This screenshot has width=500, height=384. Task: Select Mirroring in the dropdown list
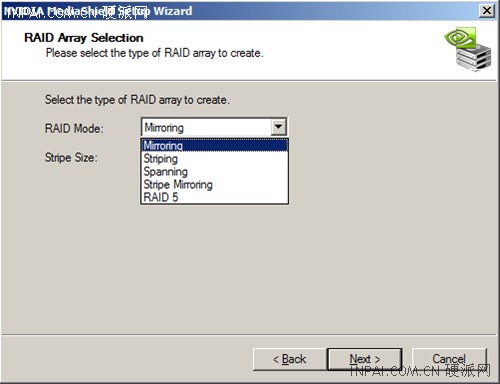pyautogui.click(x=214, y=146)
